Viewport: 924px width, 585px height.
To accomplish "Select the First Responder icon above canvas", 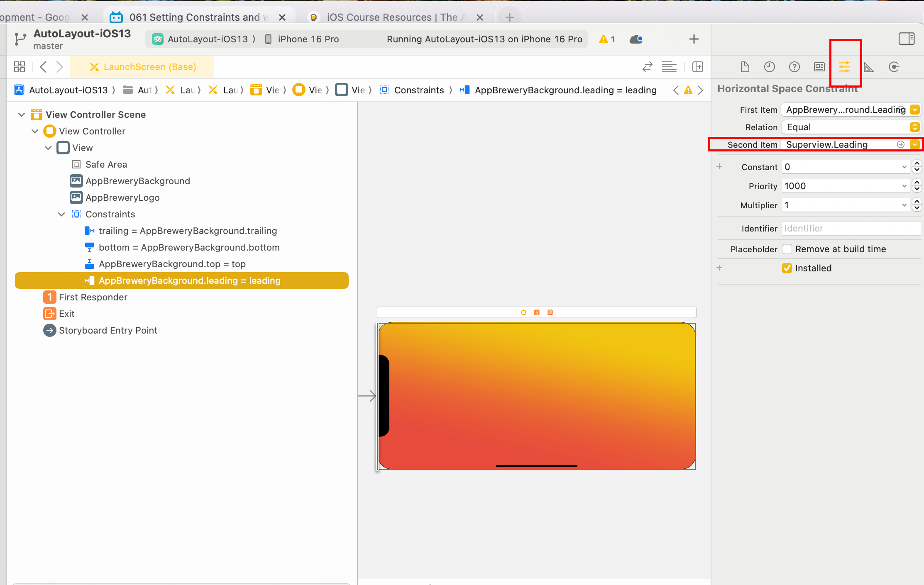I will [x=537, y=312].
